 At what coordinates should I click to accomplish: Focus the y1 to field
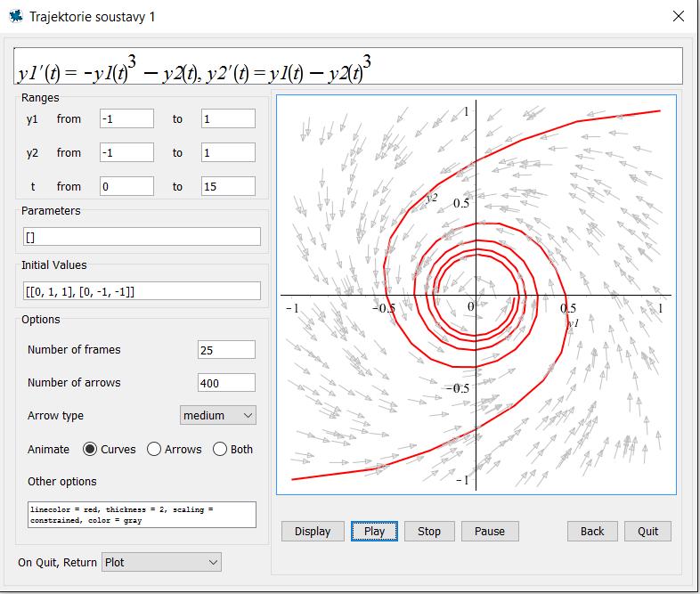[x=228, y=118]
